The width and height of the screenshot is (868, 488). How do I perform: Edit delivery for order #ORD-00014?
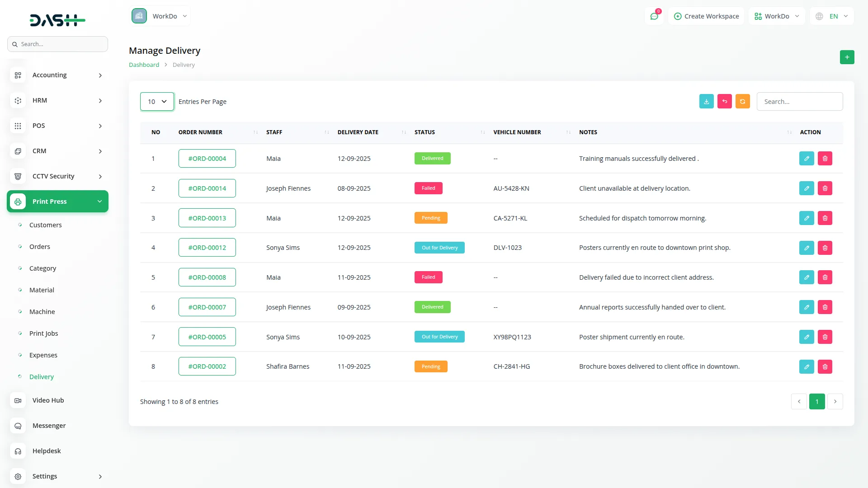tap(806, 188)
